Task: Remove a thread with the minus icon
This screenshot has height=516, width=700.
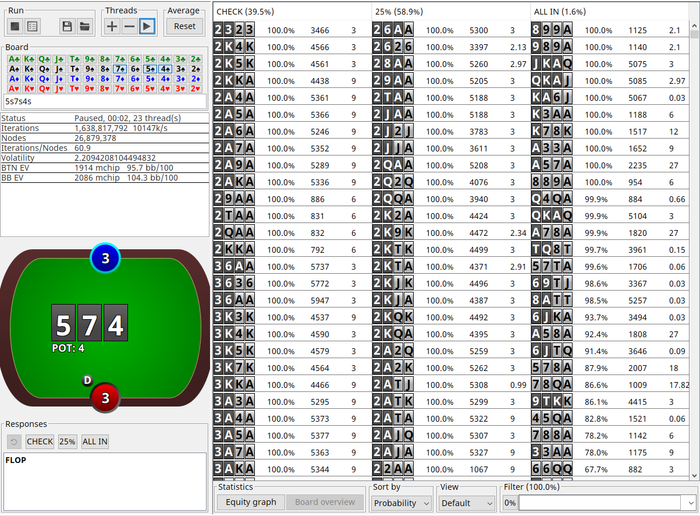Action: coord(129,27)
